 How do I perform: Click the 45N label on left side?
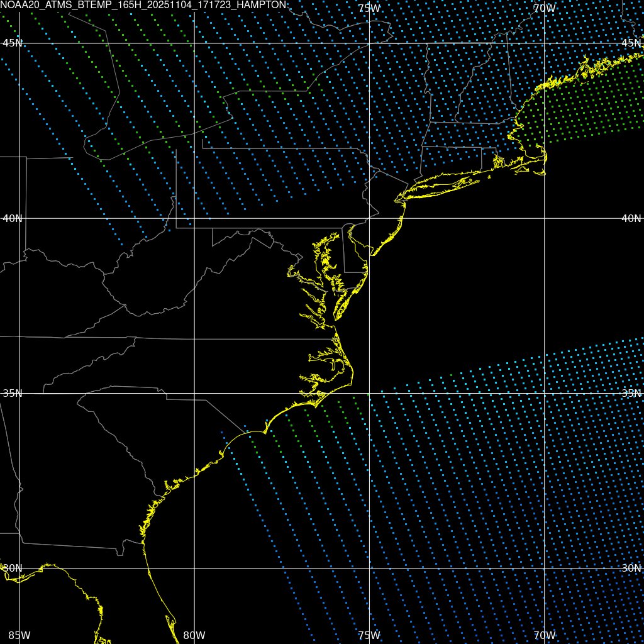tap(13, 43)
